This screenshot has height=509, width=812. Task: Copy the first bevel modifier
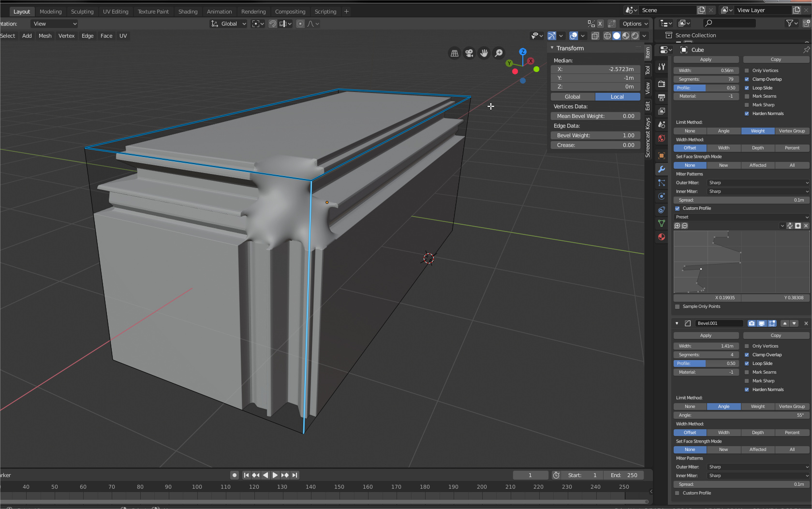776,59
